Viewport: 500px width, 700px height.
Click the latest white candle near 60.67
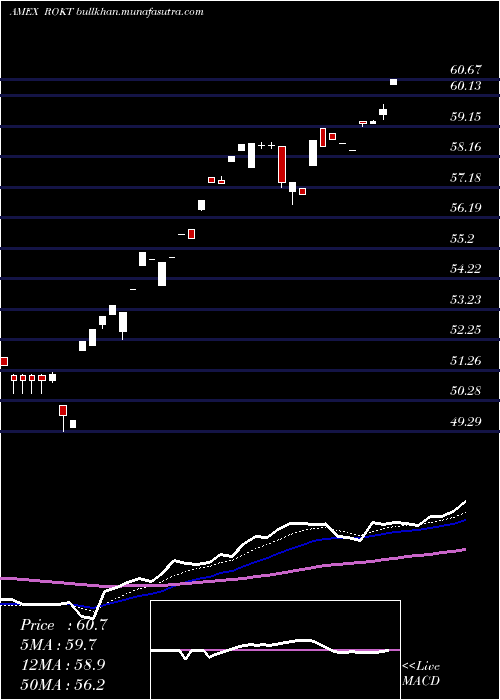(393, 82)
